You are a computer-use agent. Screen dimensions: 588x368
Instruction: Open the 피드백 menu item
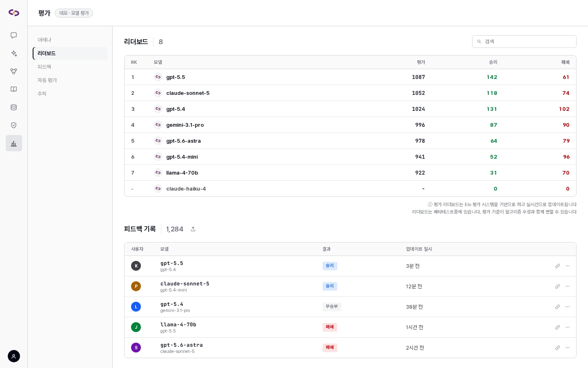(x=70, y=67)
